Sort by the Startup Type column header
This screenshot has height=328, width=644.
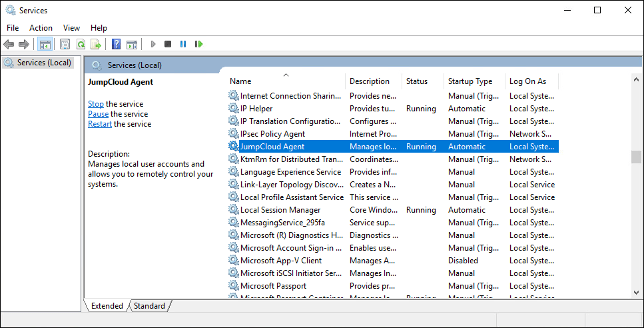(x=474, y=81)
